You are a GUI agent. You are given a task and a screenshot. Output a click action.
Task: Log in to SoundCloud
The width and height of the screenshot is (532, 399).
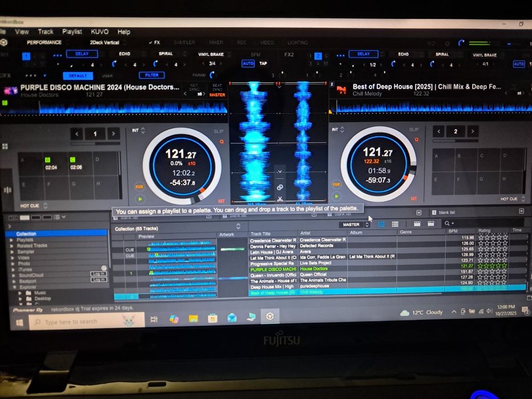tap(99, 274)
